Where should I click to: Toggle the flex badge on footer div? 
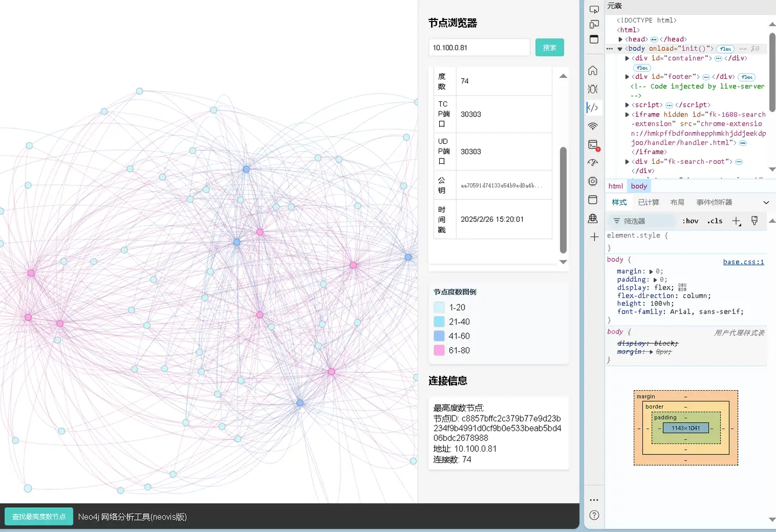click(746, 77)
